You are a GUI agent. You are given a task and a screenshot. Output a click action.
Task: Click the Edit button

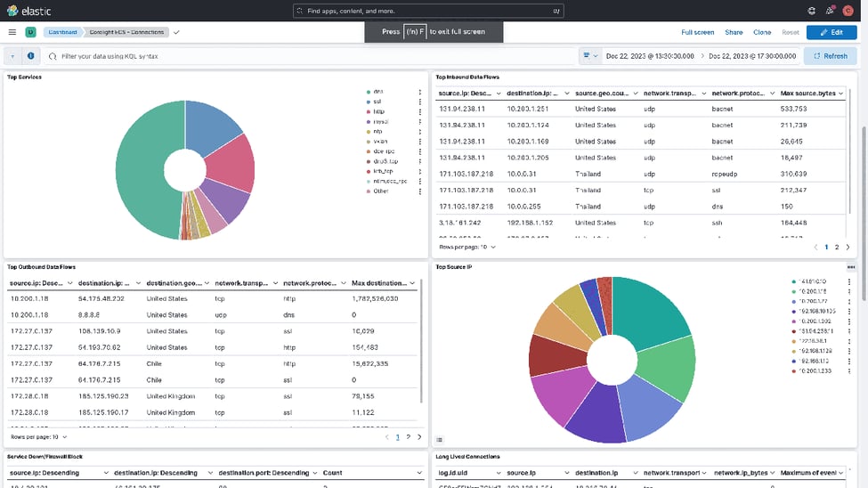[x=831, y=32]
